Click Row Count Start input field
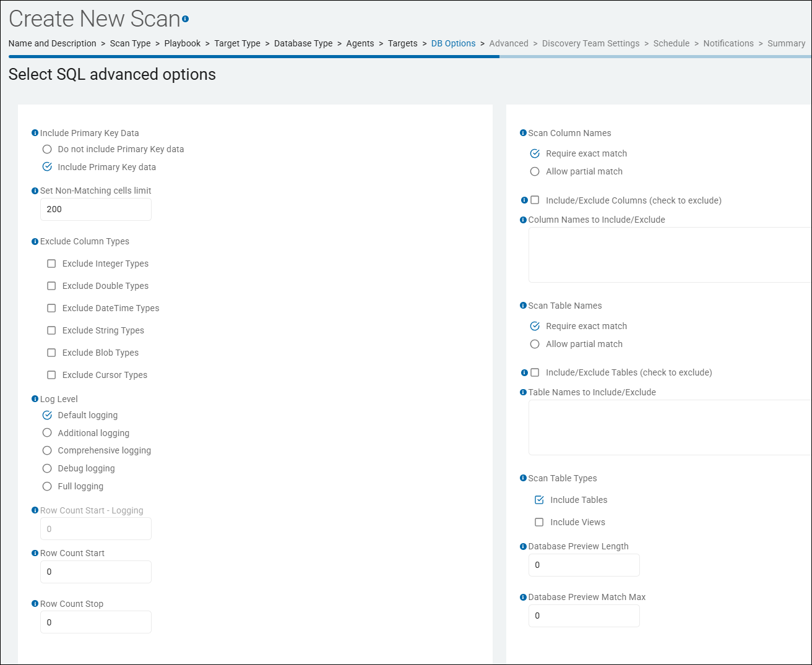 [96, 572]
